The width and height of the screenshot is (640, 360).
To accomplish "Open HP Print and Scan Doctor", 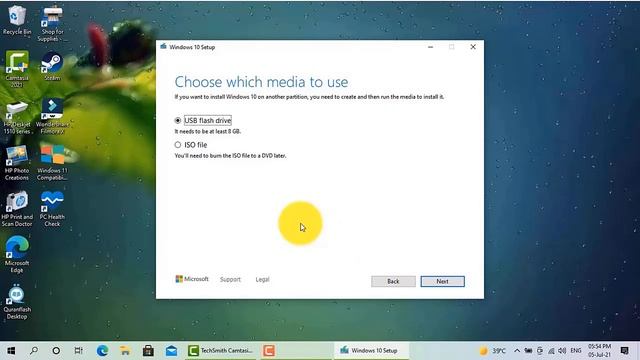I will tap(17, 209).
